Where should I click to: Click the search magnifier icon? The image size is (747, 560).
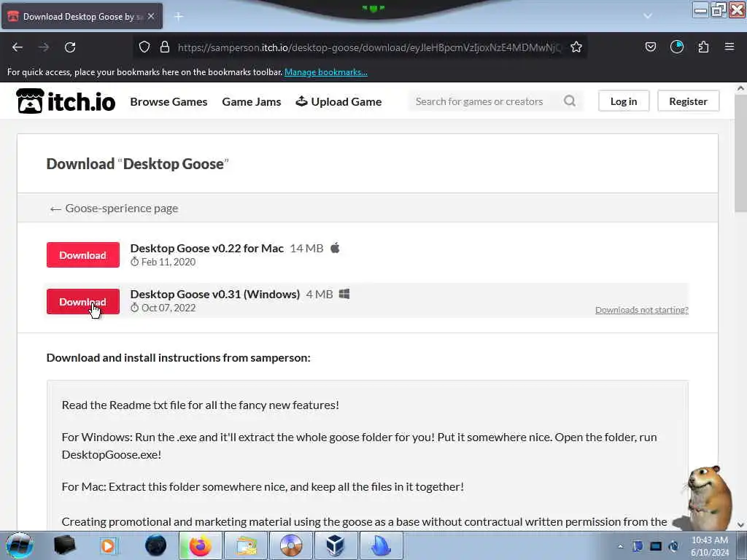[x=570, y=101]
